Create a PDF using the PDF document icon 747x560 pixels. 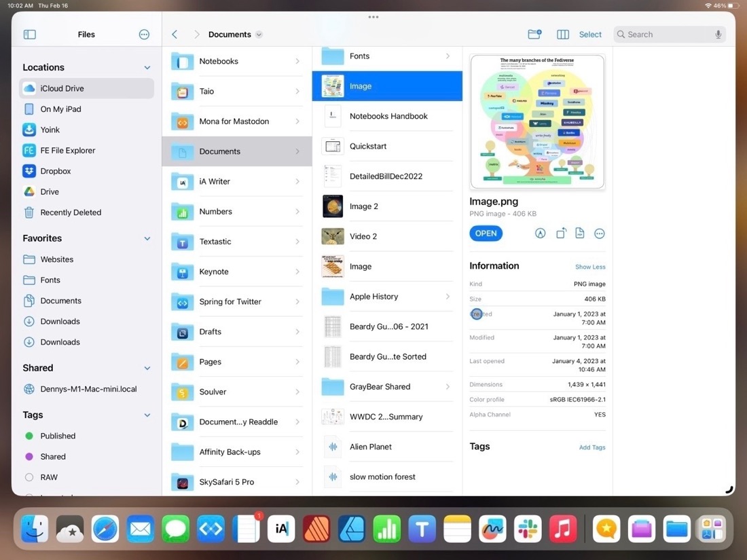coord(579,233)
